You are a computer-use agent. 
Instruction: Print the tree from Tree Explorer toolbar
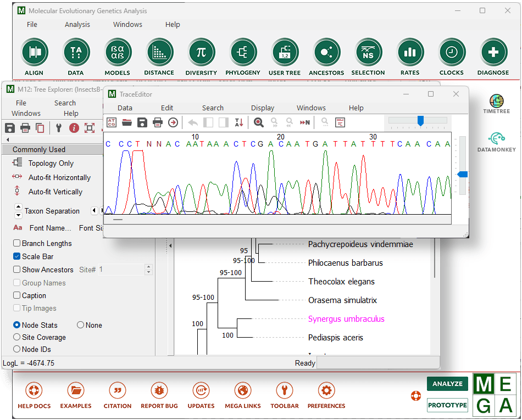coord(25,128)
